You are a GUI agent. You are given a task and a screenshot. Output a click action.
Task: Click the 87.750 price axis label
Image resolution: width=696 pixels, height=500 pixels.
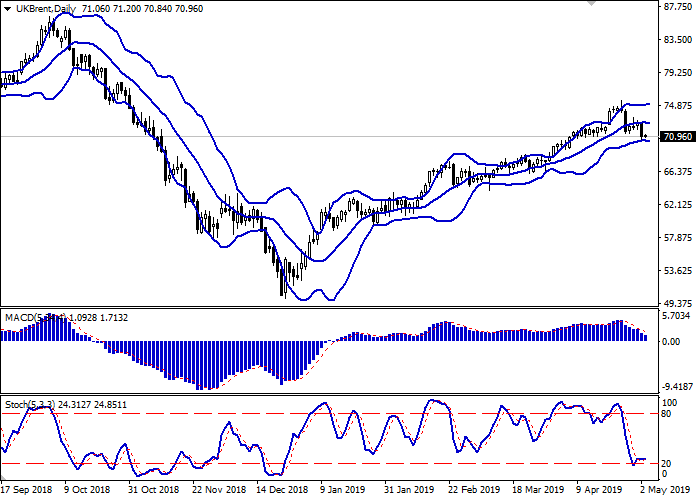pyautogui.click(x=678, y=8)
